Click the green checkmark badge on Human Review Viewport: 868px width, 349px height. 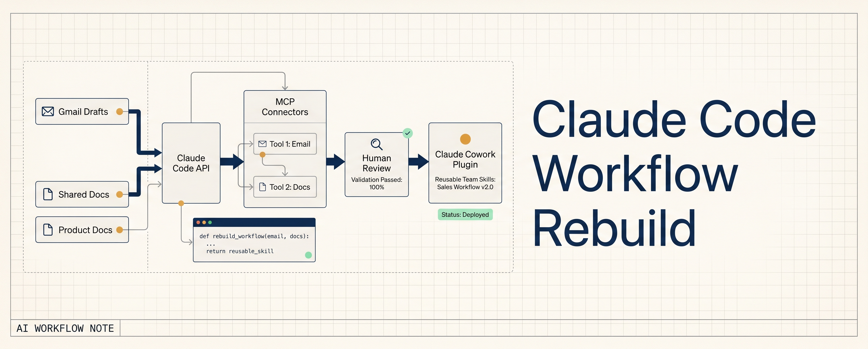point(408,133)
